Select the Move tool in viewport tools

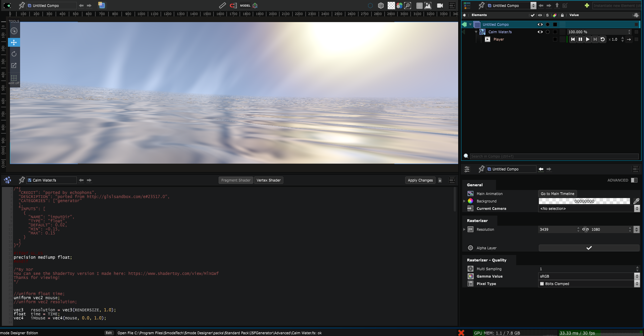14,42
